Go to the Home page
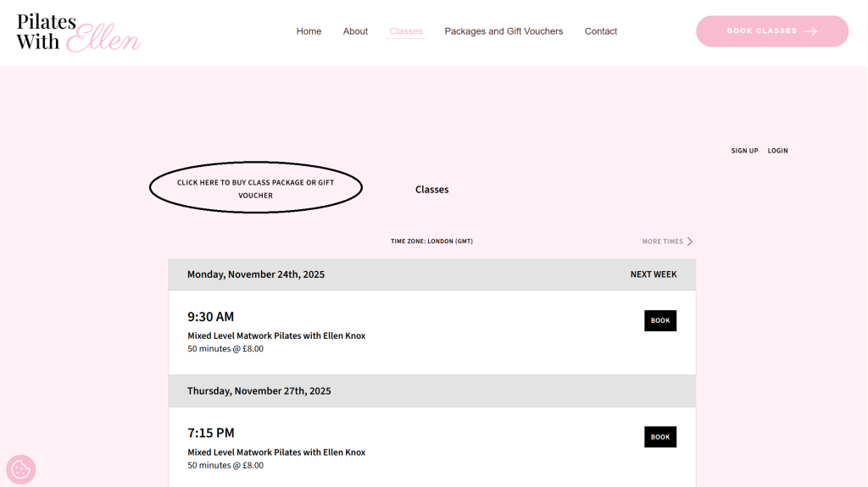This screenshot has width=868, height=487. [309, 31]
